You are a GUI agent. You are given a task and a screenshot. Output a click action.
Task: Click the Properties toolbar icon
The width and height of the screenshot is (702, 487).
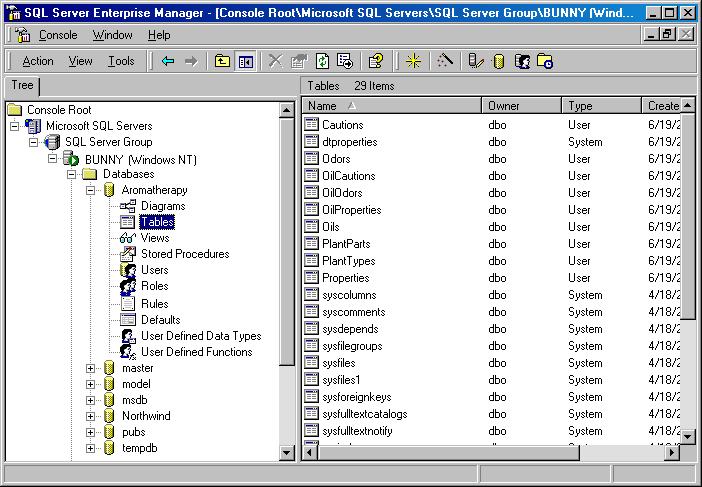point(299,61)
